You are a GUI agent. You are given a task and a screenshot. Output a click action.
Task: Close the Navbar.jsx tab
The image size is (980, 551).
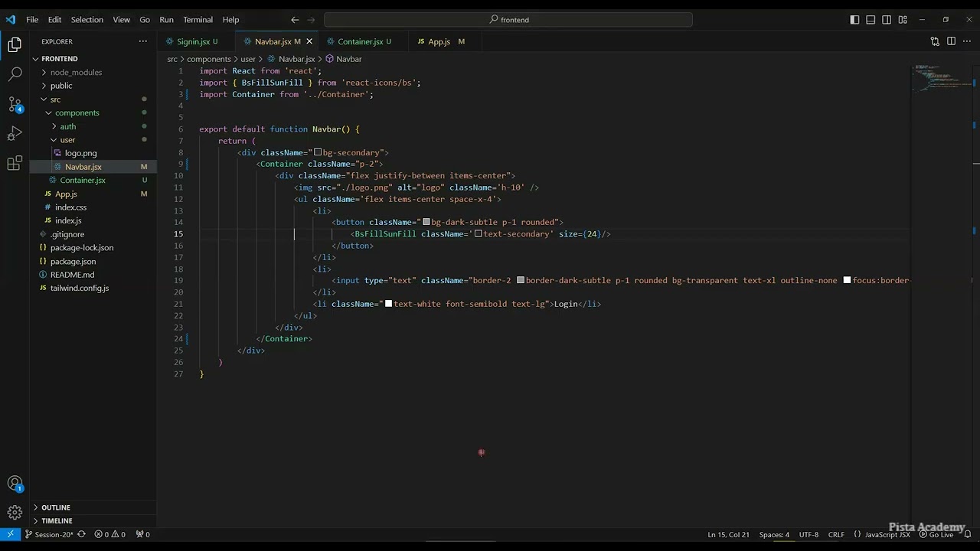tap(309, 41)
